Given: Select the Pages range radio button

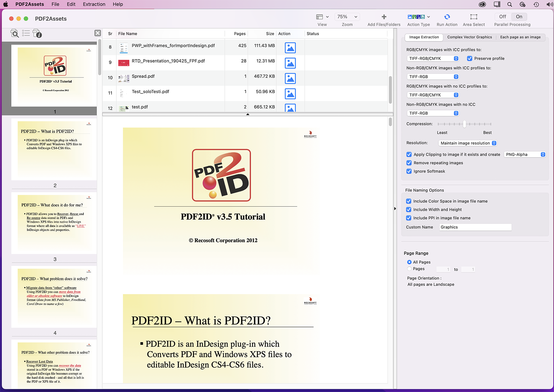Looking at the screenshot, I should tap(409, 269).
